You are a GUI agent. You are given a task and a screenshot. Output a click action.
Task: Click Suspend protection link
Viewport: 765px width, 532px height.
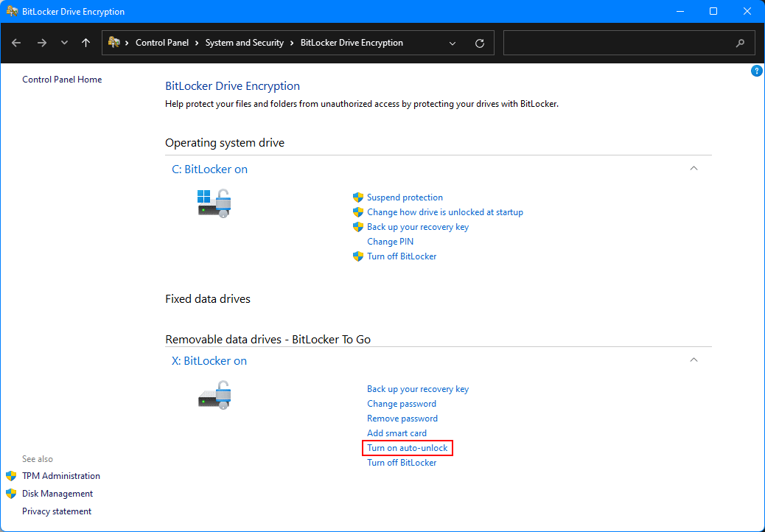405,197
